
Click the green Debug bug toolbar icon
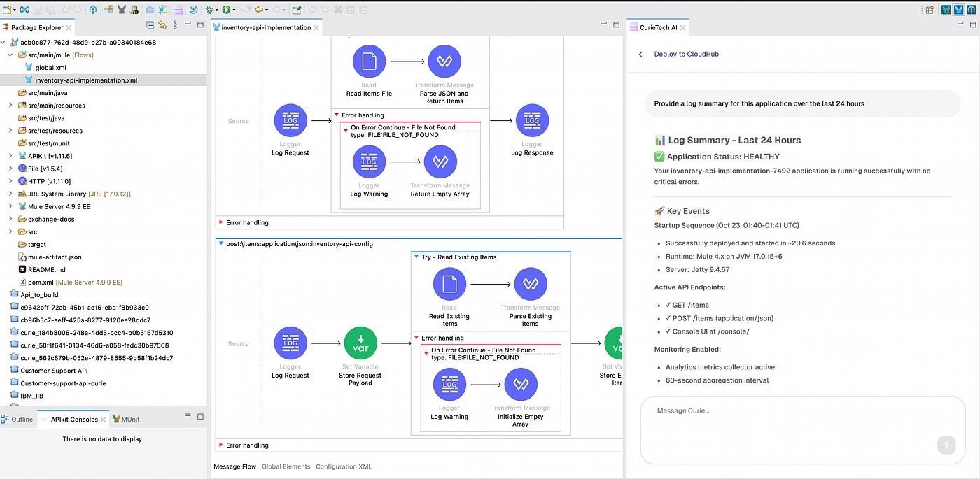coord(209,10)
